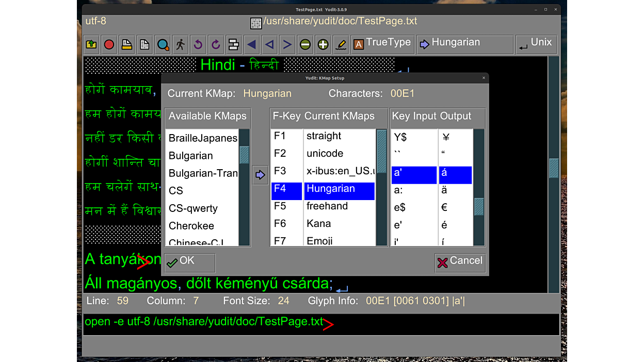The height and width of the screenshot is (362, 644).
Task: Select the F5 freehand keymap row
Action: tap(327, 206)
